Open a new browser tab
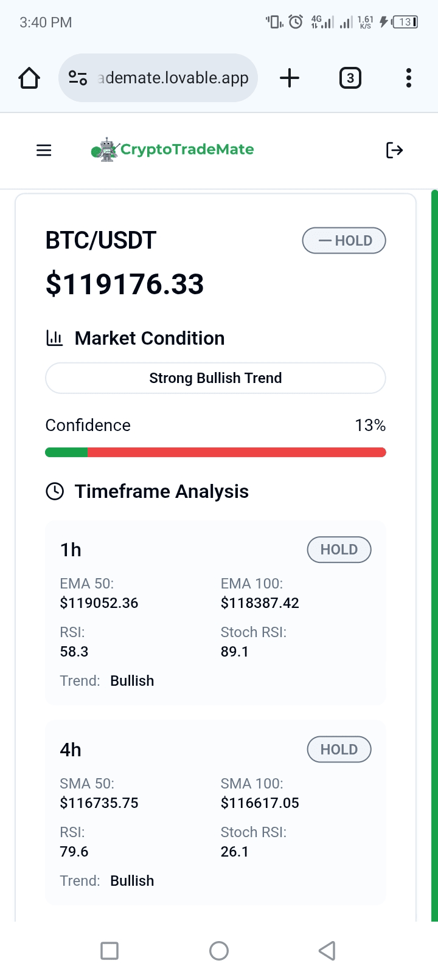 [290, 78]
